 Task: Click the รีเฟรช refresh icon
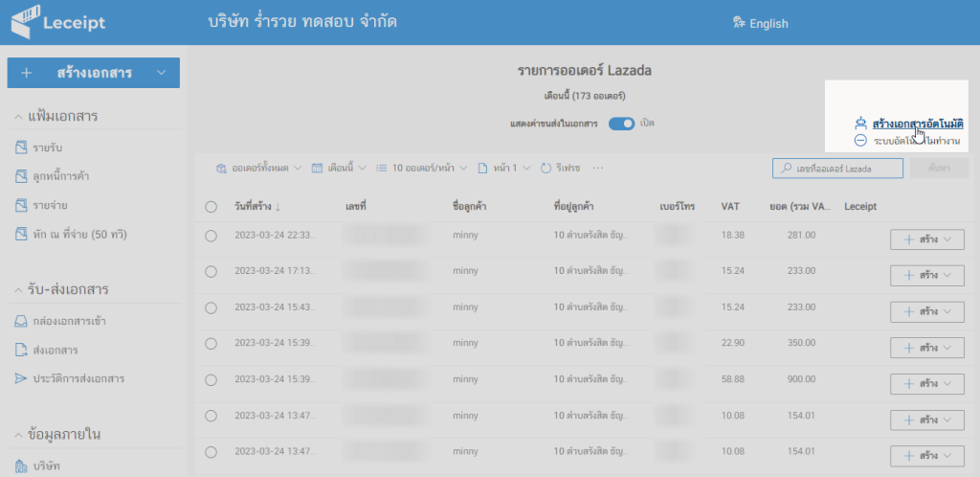tap(546, 169)
